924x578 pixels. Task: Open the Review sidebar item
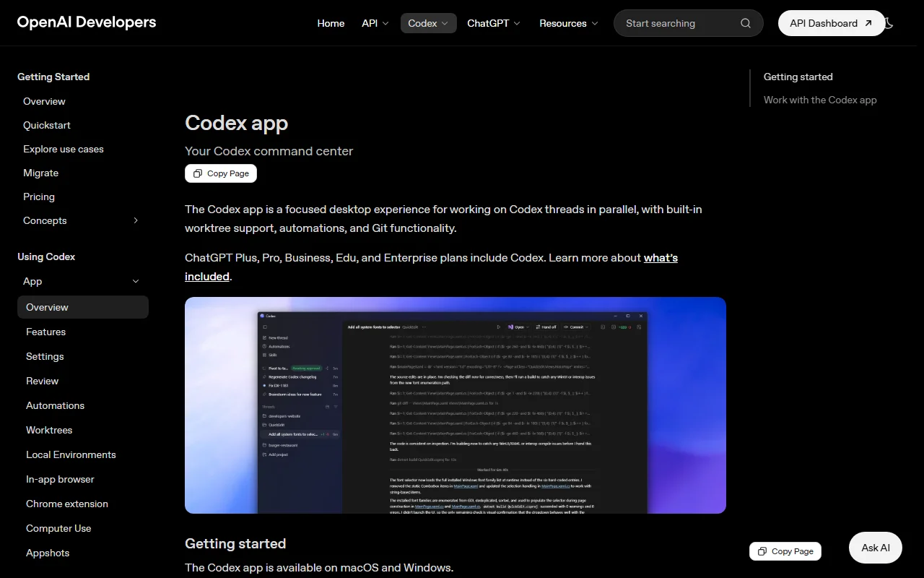pos(42,381)
